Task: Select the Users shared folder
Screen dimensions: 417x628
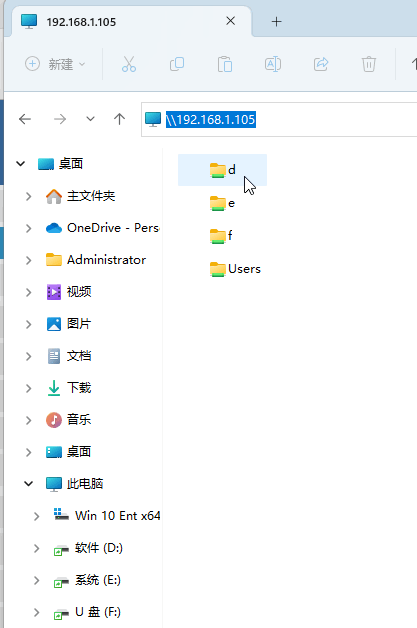Action: [235, 269]
